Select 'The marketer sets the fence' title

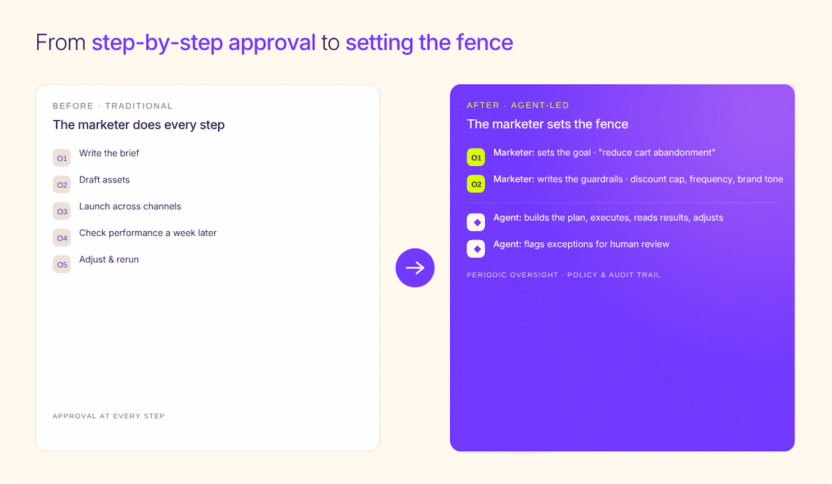click(x=548, y=124)
